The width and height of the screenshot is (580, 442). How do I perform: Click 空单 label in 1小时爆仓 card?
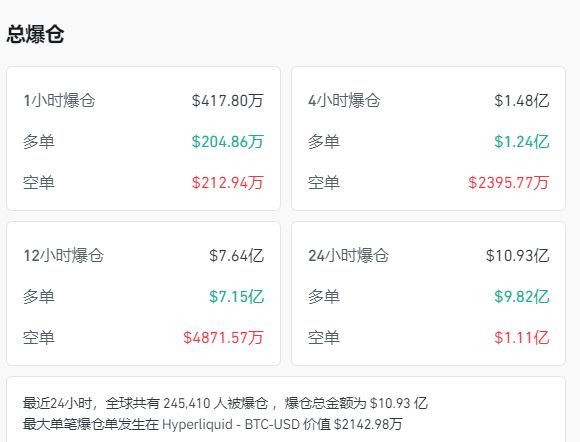[39, 183]
